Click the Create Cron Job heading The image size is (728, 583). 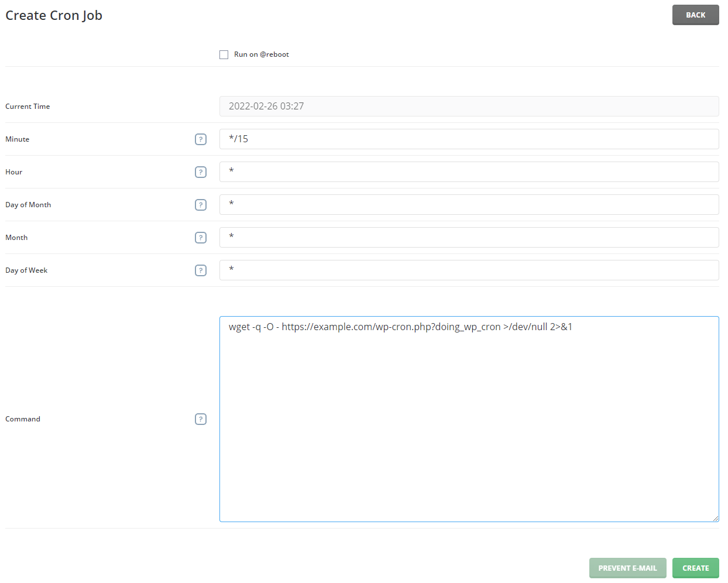54,15
